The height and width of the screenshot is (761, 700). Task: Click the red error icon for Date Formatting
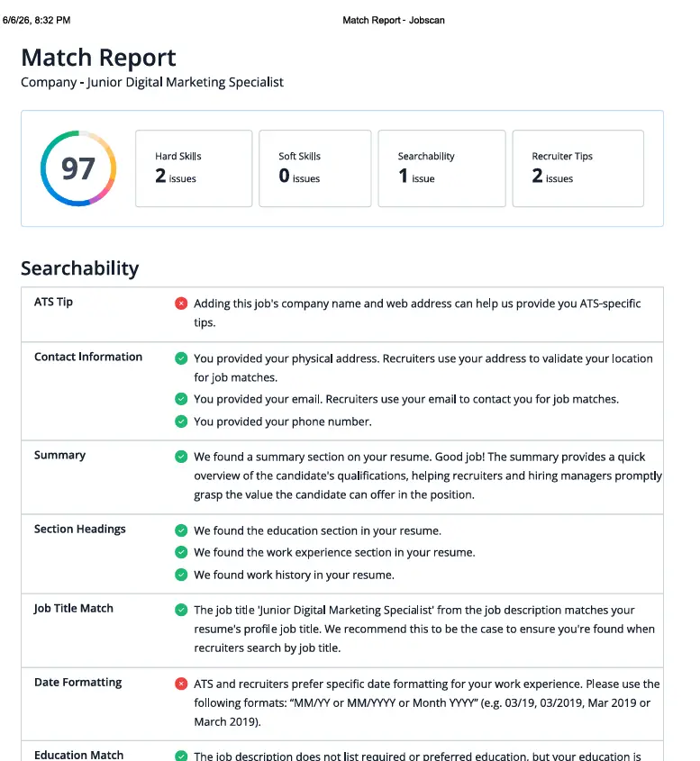coord(181,684)
